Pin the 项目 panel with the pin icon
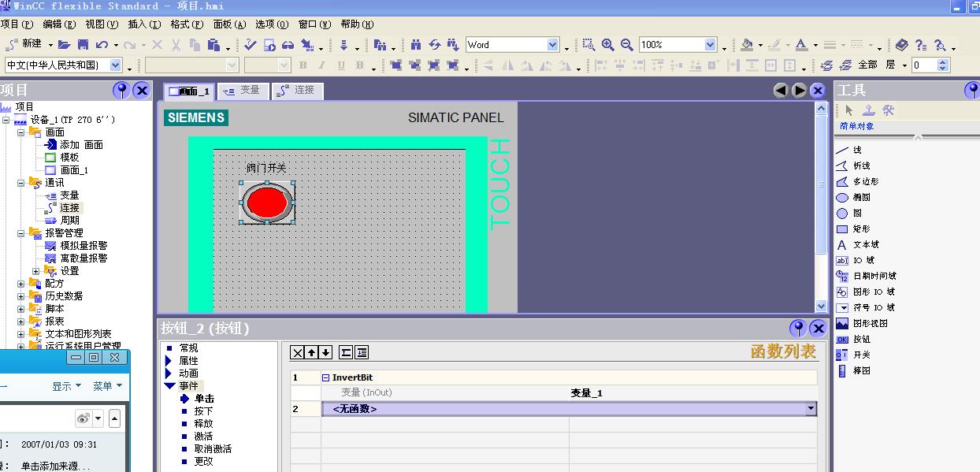The height and width of the screenshot is (472, 980). [x=121, y=90]
